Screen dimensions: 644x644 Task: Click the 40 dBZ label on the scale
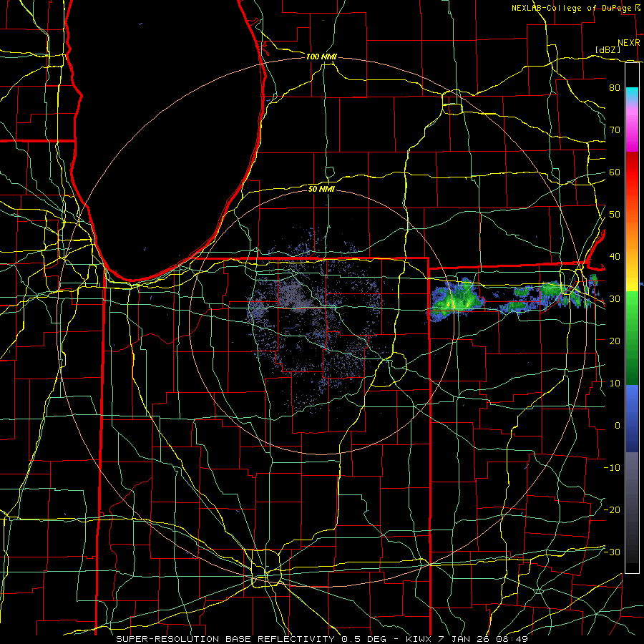615,257
